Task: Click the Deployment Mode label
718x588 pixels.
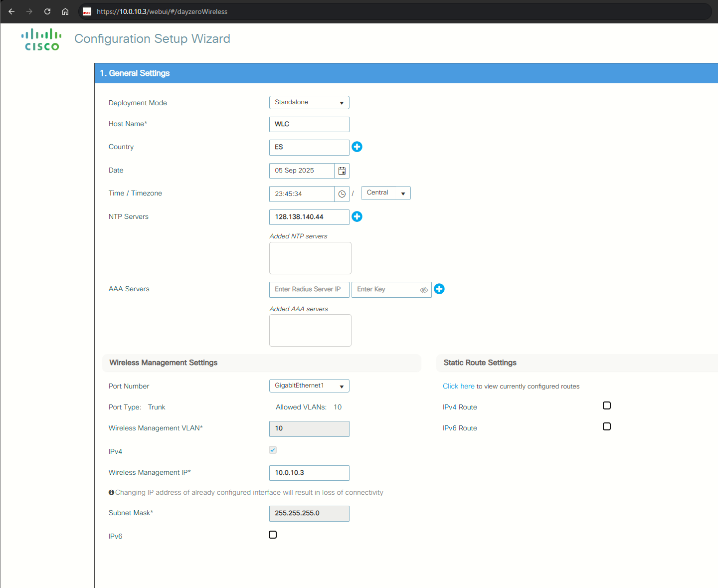Action: (138, 103)
